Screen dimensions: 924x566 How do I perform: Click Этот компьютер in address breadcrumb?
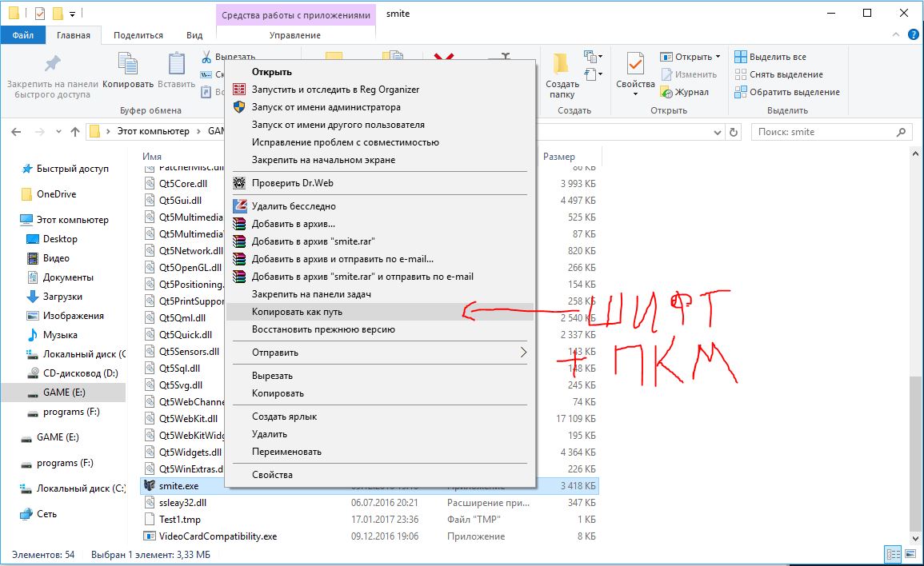pos(154,131)
